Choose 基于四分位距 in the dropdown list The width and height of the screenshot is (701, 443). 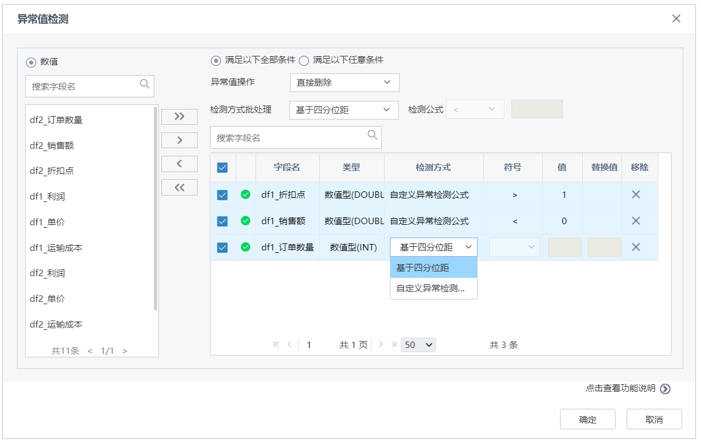click(x=433, y=268)
